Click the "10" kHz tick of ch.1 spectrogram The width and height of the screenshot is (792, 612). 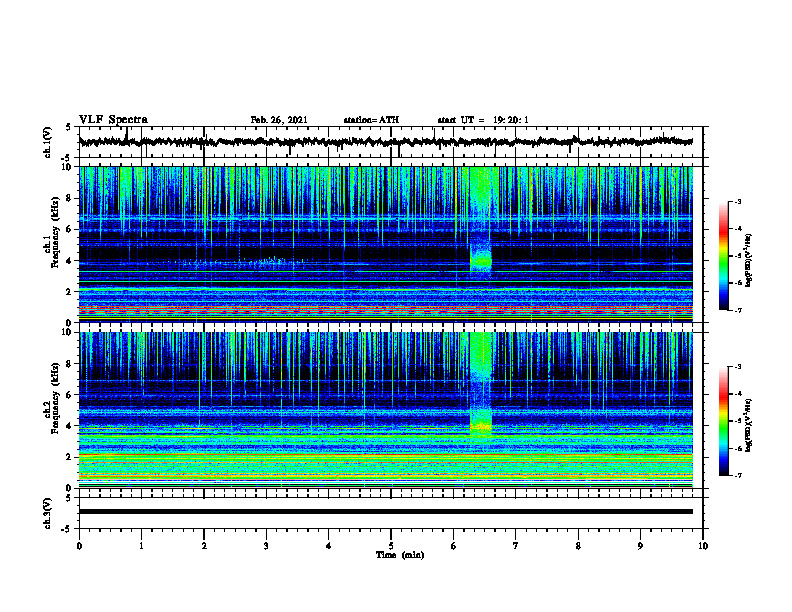click(x=68, y=167)
